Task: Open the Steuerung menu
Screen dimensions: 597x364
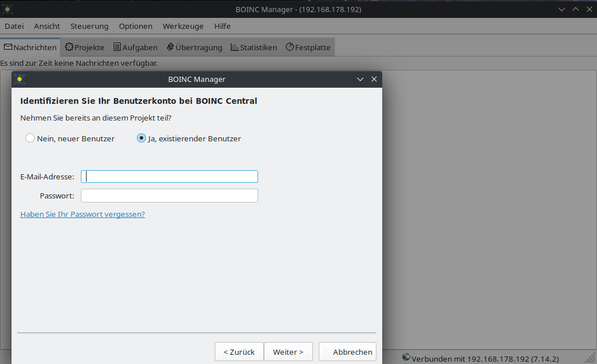Action: [x=89, y=26]
